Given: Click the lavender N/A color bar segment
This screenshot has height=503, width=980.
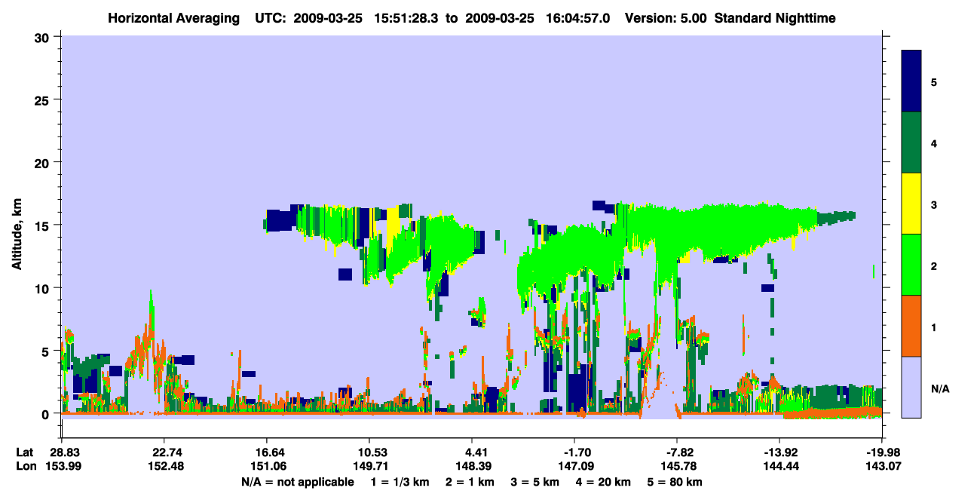Looking at the screenshot, I should [x=911, y=387].
